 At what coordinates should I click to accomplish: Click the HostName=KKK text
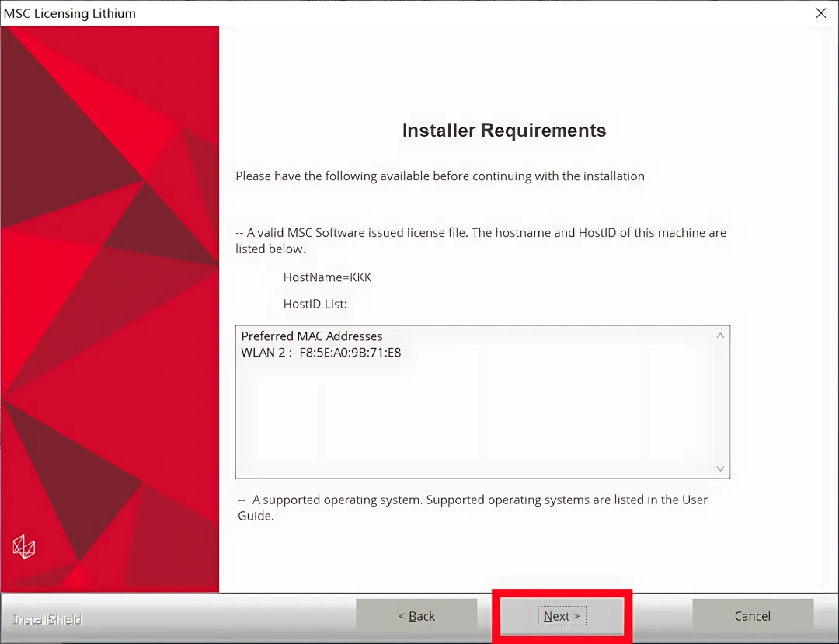(x=327, y=277)
